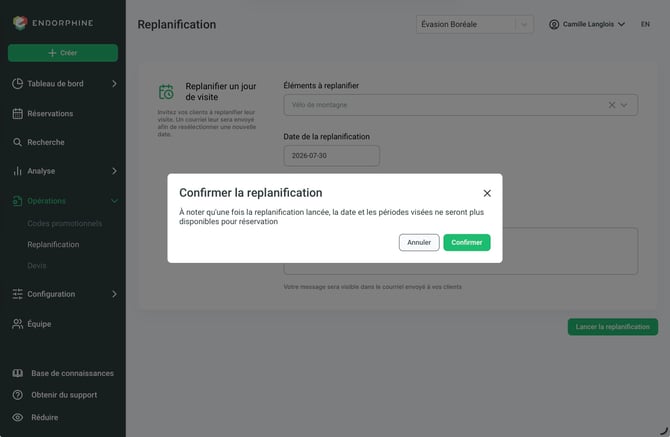The width and height of the screenshot is (670, 437).
Task: Close the confirmation dialog with X
Action: (x=487, y=193)
